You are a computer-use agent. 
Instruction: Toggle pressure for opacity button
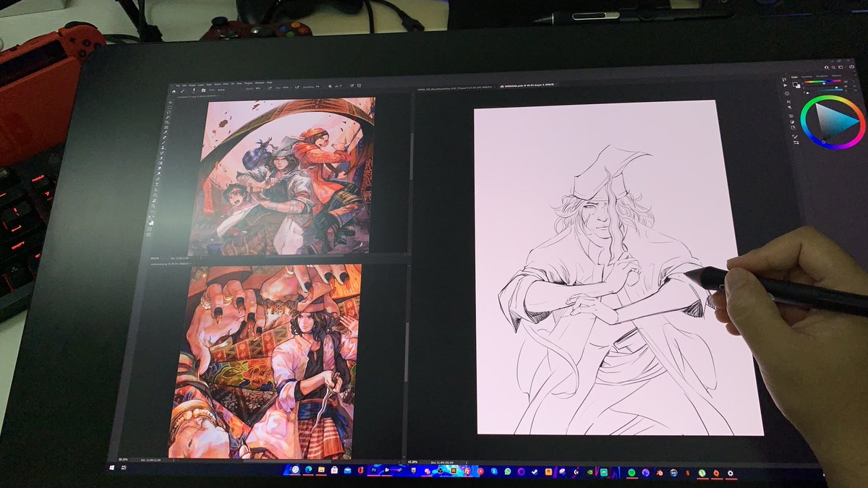[269, 88]
